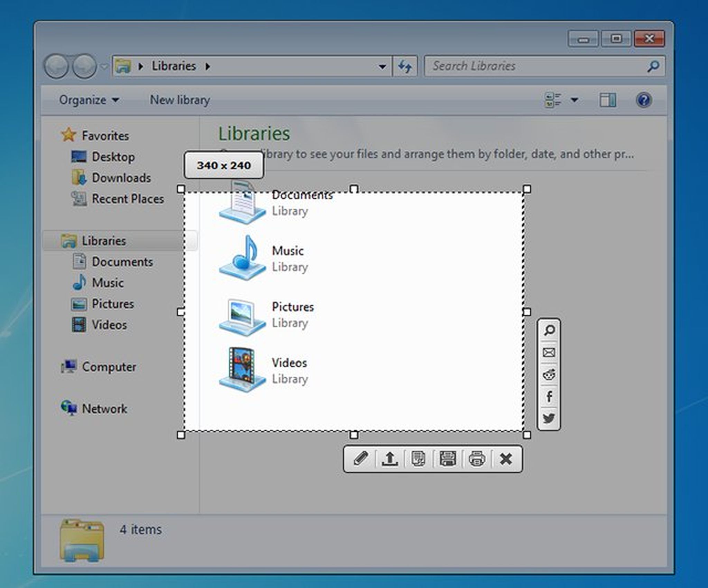Click the copy to clipboard icon
708x588 pixels.
coord(418,459)
